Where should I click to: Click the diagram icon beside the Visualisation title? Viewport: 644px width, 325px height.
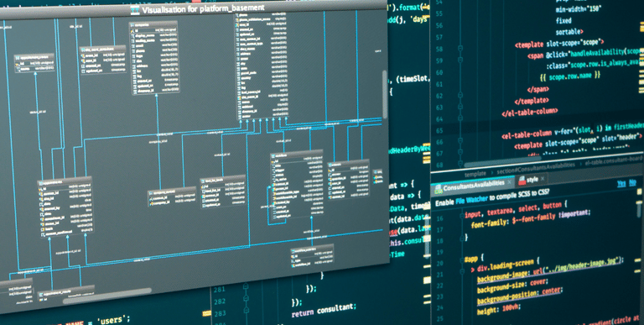coord(135,9)
